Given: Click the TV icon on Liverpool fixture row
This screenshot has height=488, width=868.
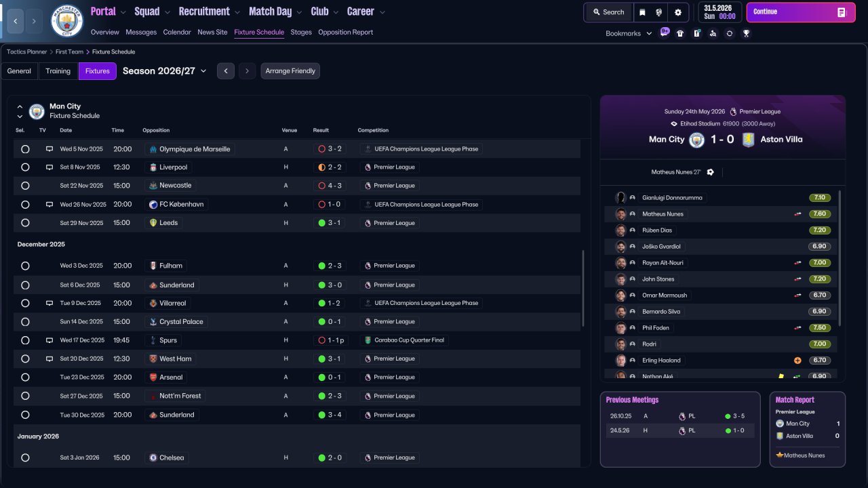Looking at the screenshot, I should coord(50,167).
